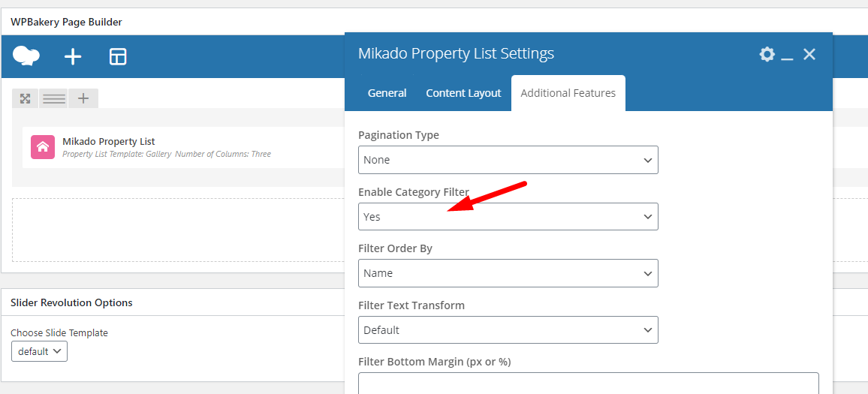
Task: Open settings gear in Mikado dialog
Action: coord(767,54)
